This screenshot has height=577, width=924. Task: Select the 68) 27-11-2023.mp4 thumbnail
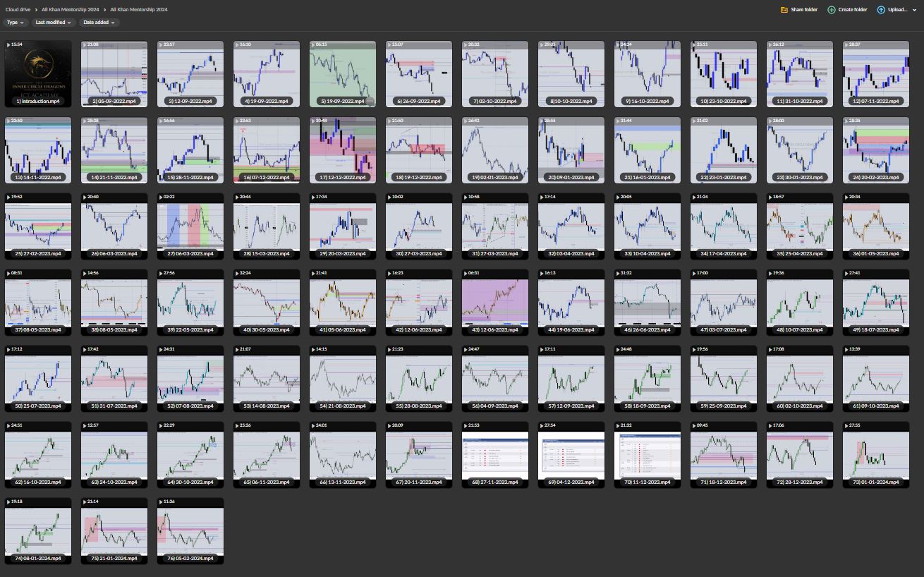(495, 454)
